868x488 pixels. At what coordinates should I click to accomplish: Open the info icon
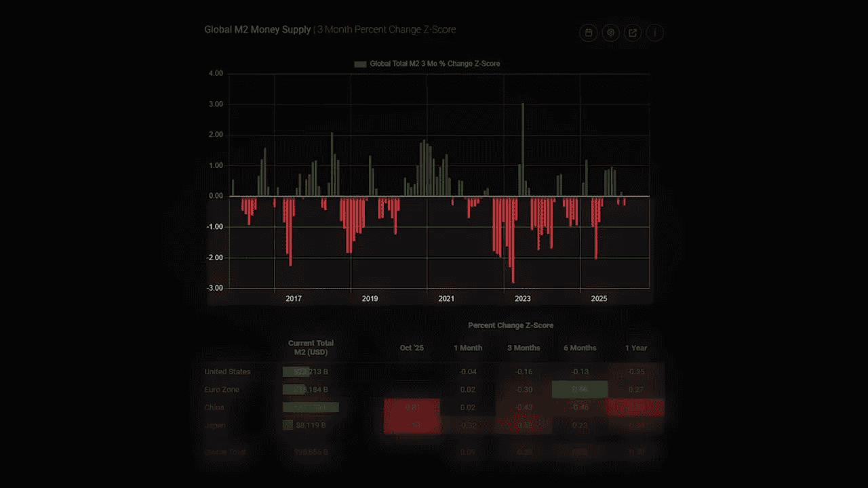click(654, 33)
